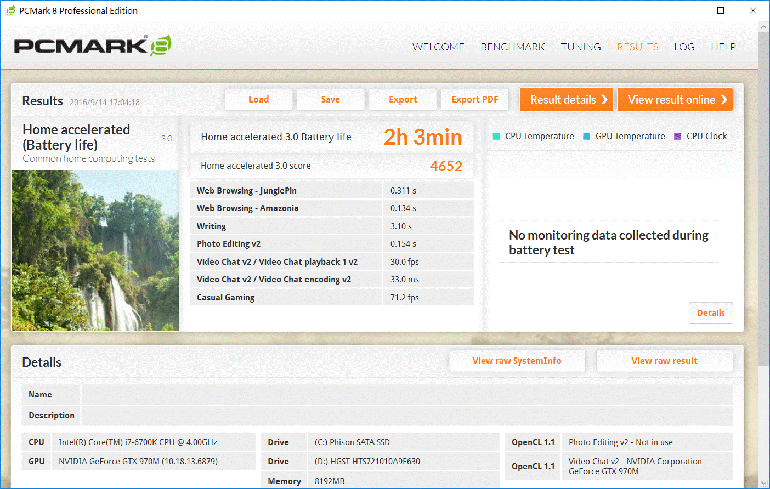This screenshot has width=770, height=489.
Task: Click the Intel Core i7-6700K CPU entry
Action: coord(138,442)
